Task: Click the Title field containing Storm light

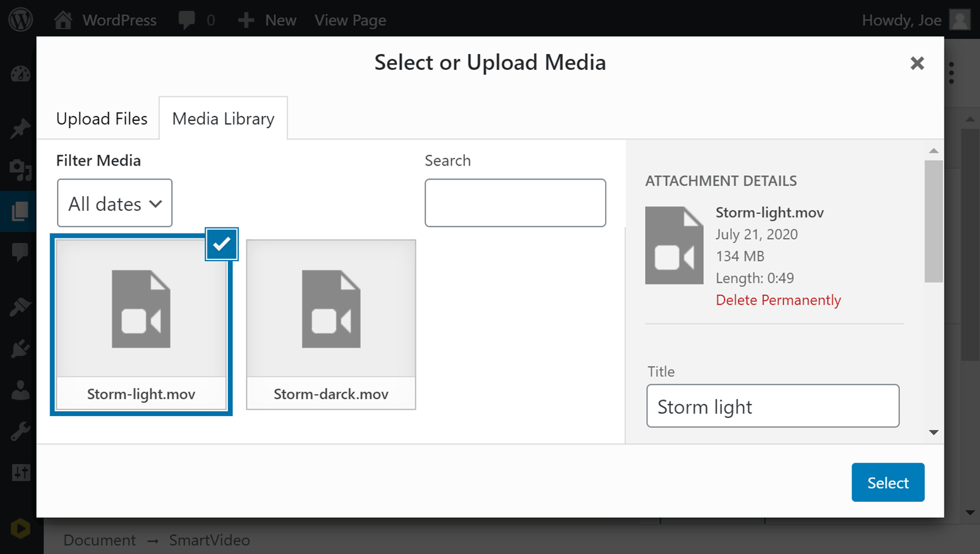Action: click(x=773, y=406)
